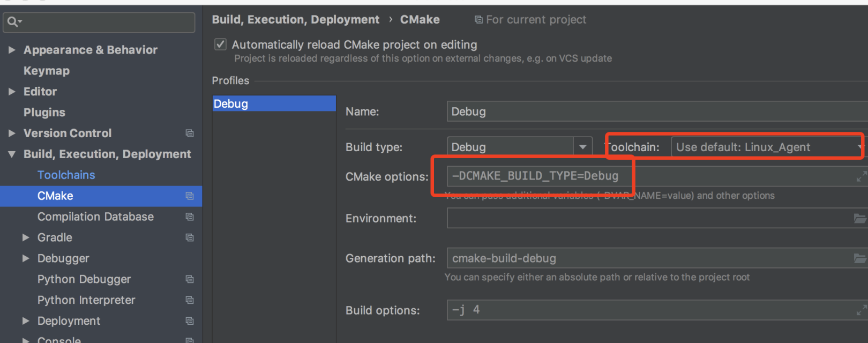Expand the CMake options editor via diagonal arrows icon
868x343 pixels.
(862, 176)
